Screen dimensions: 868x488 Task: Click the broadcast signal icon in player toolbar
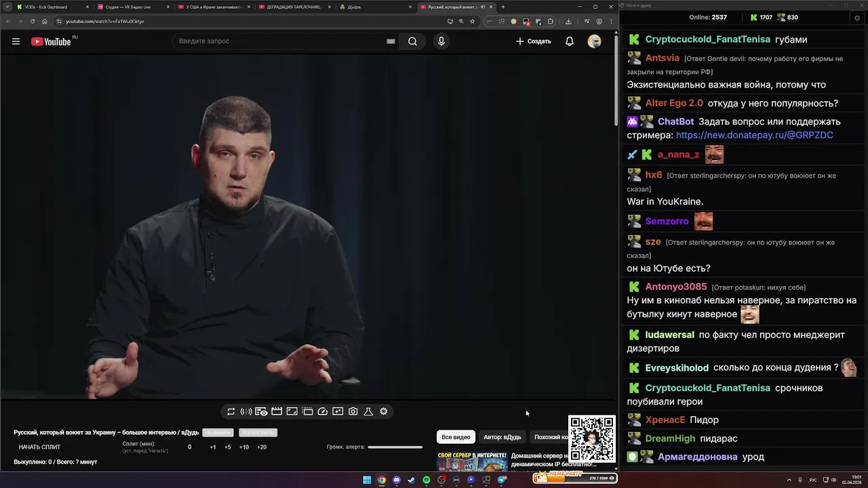tap(246, 411)
